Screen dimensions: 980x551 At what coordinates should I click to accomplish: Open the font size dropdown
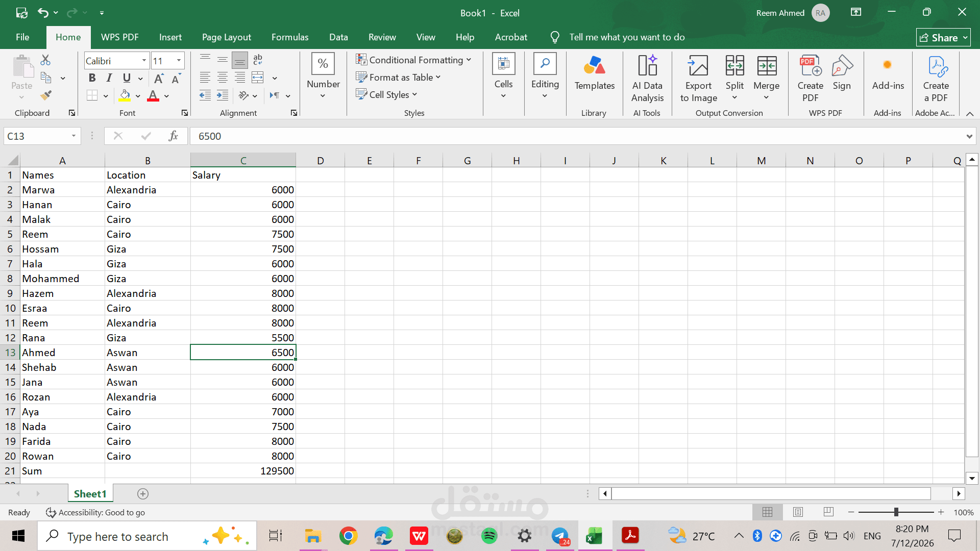pos(179,61)
